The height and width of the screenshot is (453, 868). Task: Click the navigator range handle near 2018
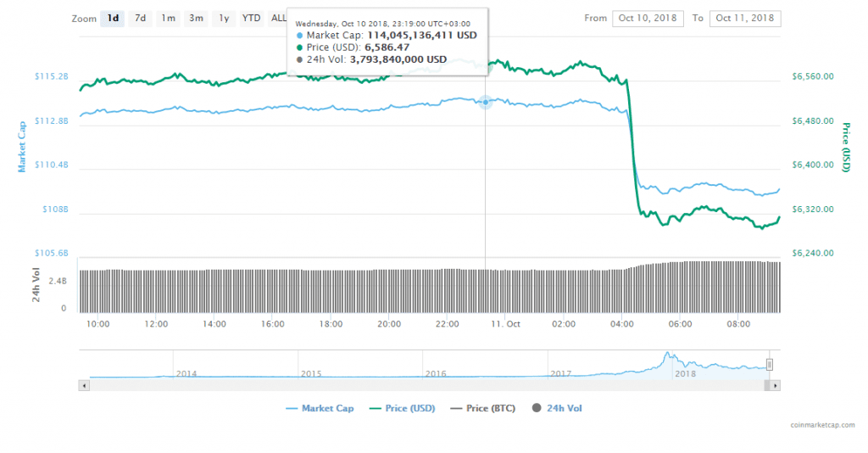point(770,364)
